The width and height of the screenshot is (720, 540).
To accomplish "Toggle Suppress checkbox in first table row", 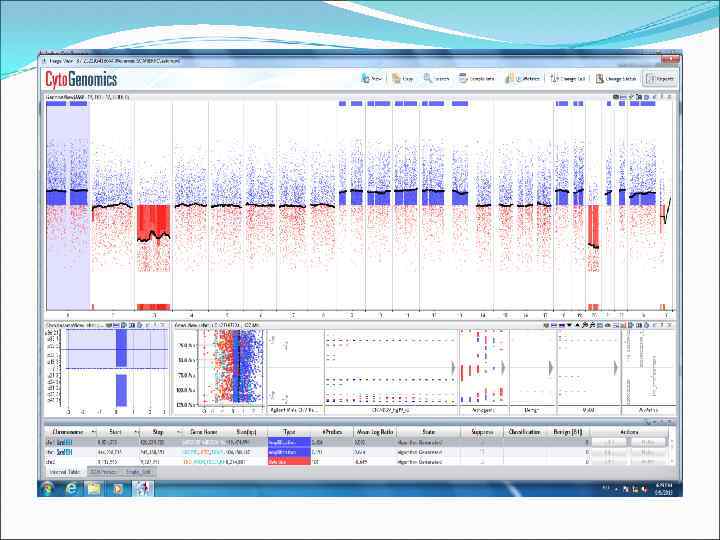I will point(482,443).
